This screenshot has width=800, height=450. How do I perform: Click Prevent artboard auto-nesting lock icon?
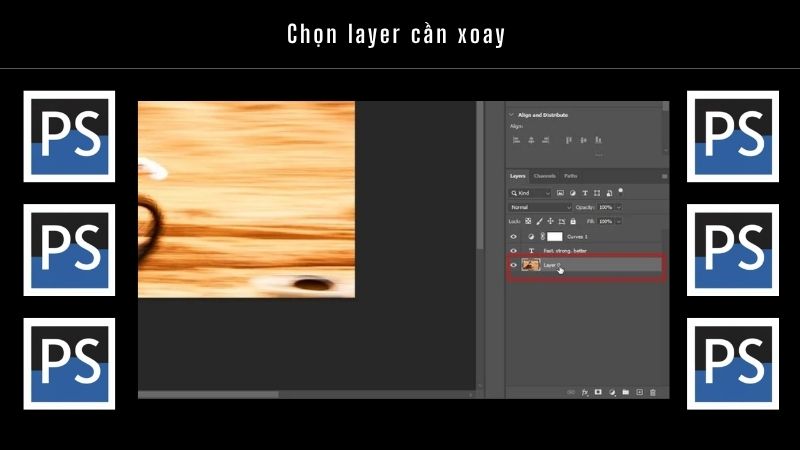click(562, 221)
